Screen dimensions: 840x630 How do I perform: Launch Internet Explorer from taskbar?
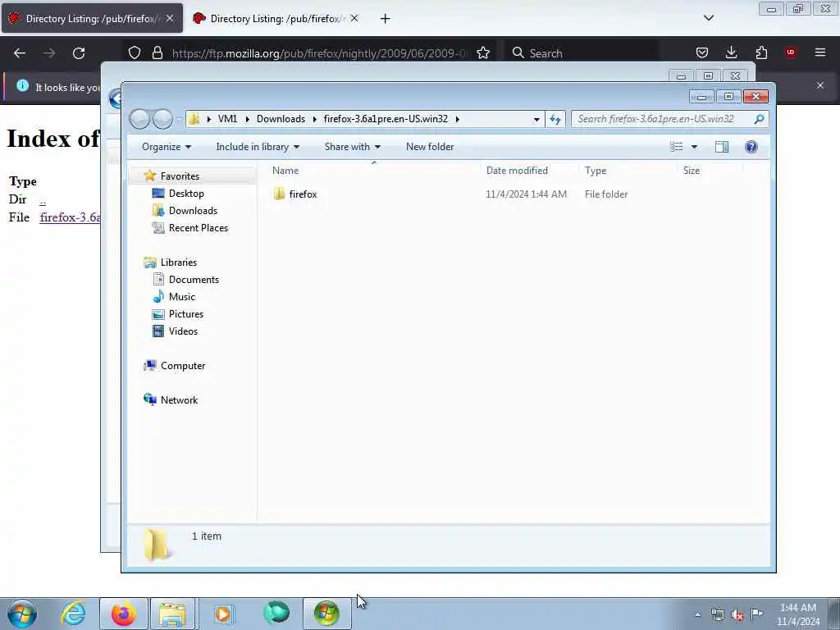tap(73, 614)
